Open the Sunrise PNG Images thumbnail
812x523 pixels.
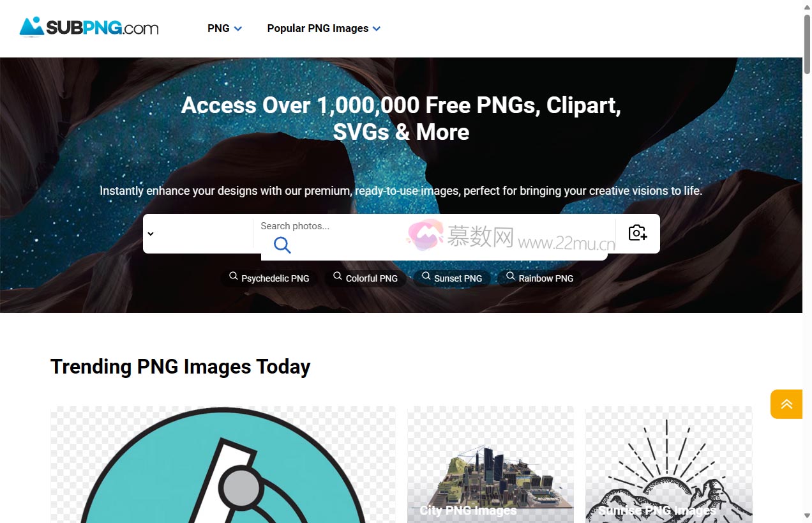(668, 464)
